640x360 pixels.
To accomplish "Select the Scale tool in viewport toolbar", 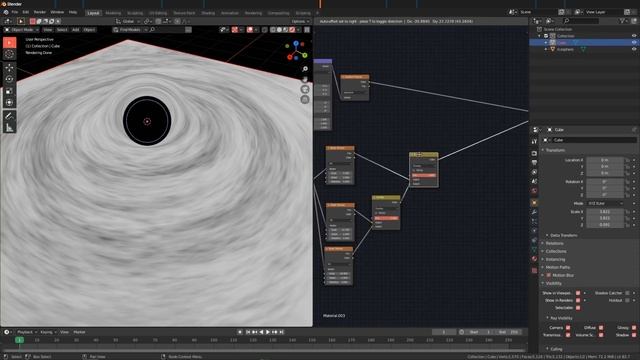I will click(x=9, y=91).
